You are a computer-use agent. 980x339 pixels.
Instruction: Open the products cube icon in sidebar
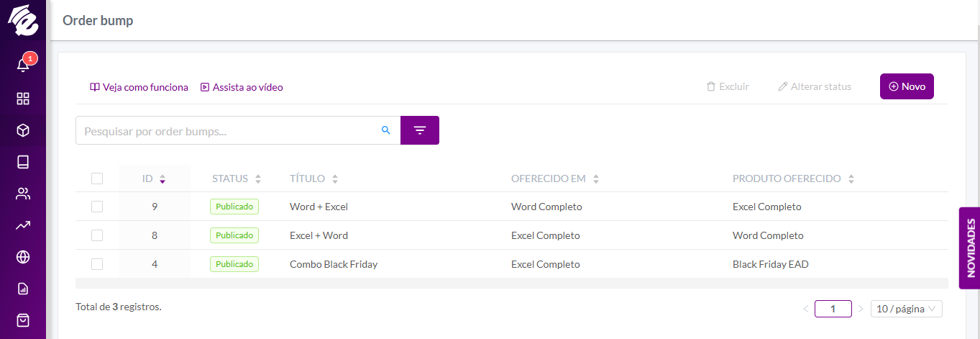point(23,130)
